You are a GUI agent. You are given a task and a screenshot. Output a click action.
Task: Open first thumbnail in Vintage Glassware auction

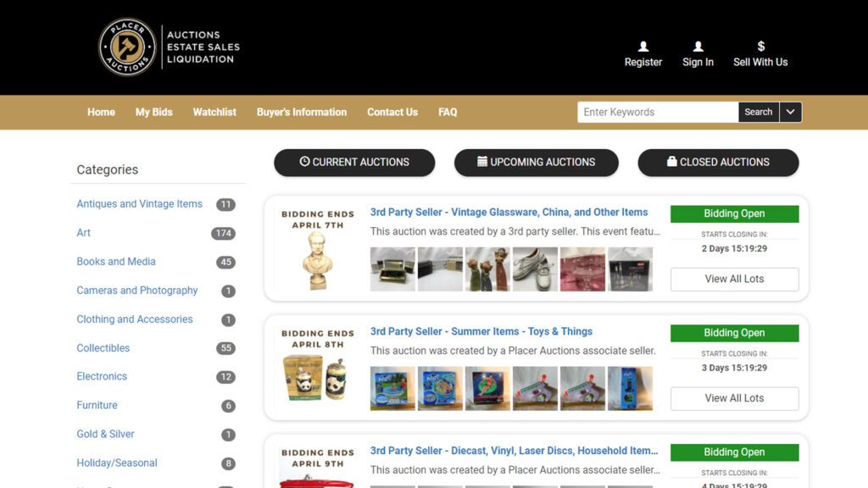392,269
